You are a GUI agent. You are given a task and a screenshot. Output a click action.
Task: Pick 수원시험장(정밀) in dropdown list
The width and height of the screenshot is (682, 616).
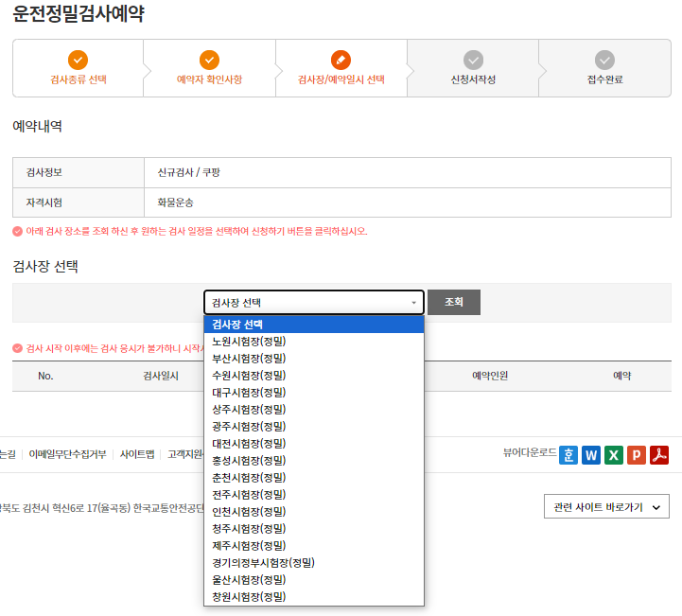(314, 376)
